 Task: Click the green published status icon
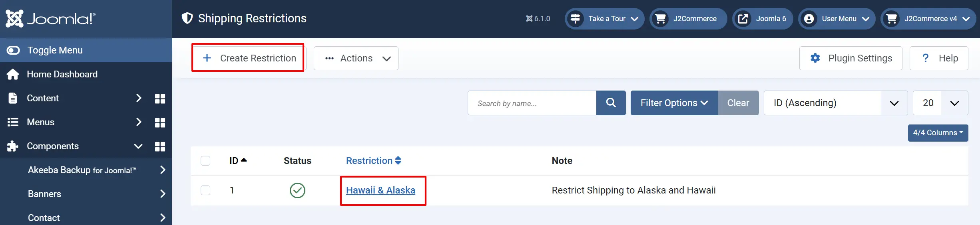[297, 190]
